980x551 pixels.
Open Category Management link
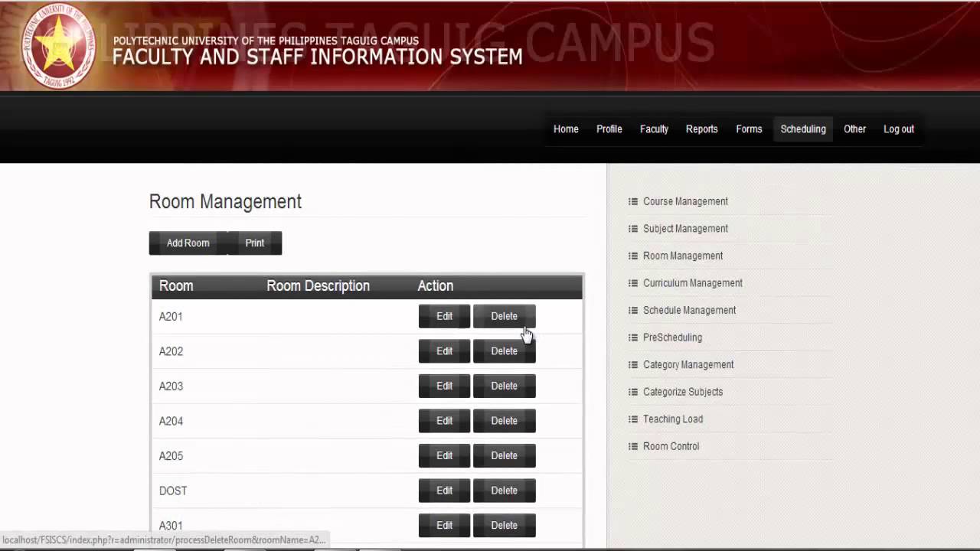coord(688,364)
